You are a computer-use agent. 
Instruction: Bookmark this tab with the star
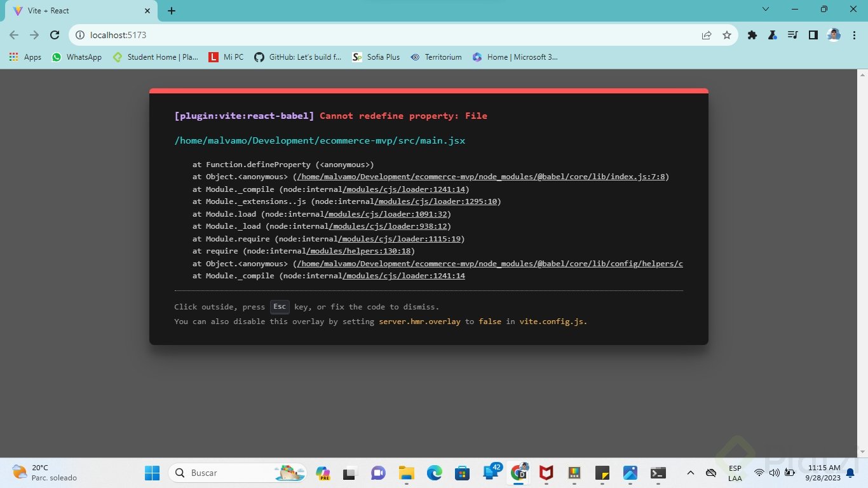pyautogui.click(x=727, y=36)
